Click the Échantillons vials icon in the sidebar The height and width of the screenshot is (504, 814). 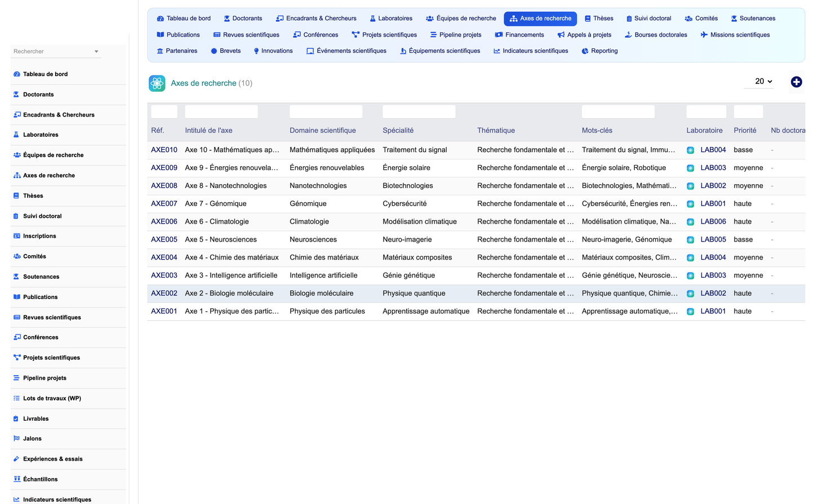point(17,479)
